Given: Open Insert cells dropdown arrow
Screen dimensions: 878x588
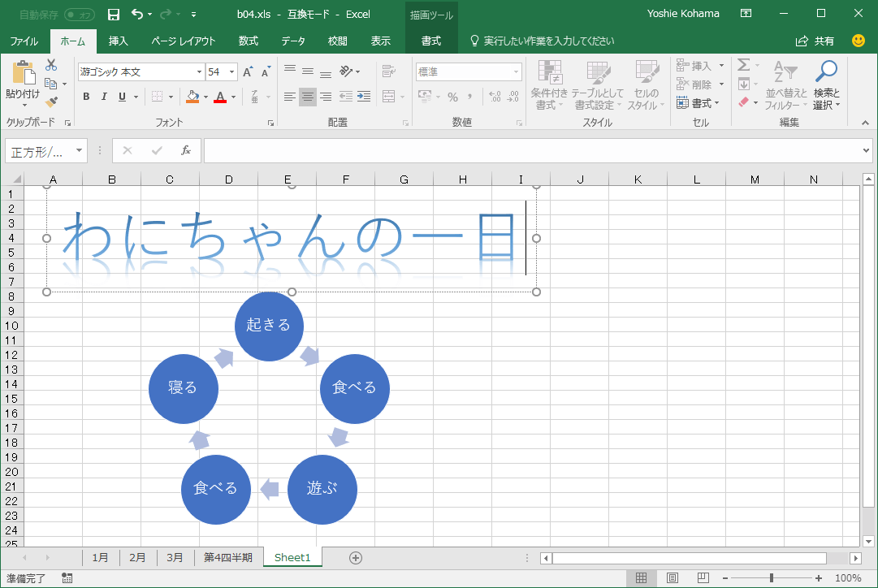Looking at the screenshot, I should pyautogui.click(x=721, y=66).
